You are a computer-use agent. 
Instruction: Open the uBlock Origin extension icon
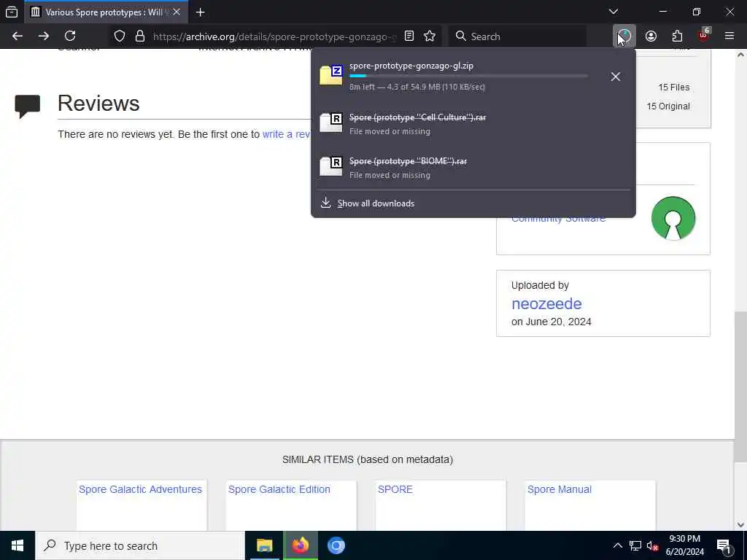[703, 36]
